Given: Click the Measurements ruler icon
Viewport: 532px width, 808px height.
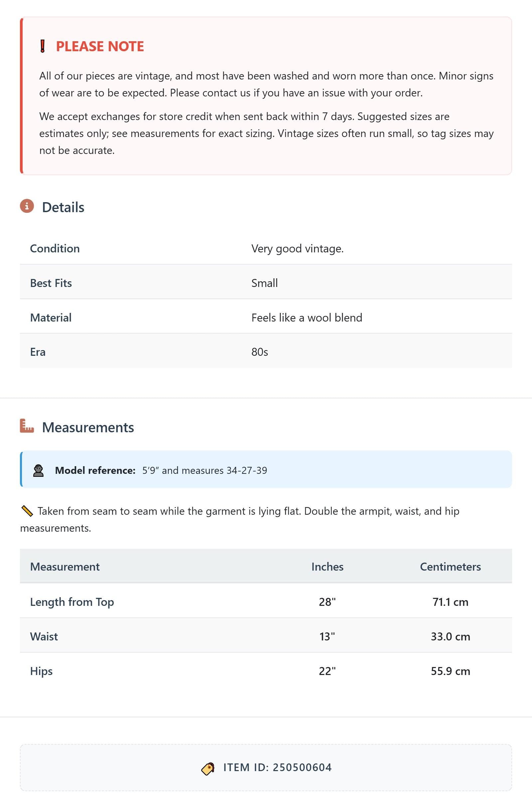Looking at the screenshot, I should pyautogui.click(x=27, y=426).
